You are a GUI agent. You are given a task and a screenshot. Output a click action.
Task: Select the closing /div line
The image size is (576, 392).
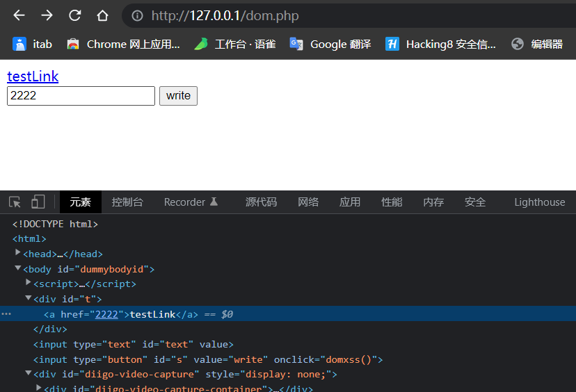point(50,329)
